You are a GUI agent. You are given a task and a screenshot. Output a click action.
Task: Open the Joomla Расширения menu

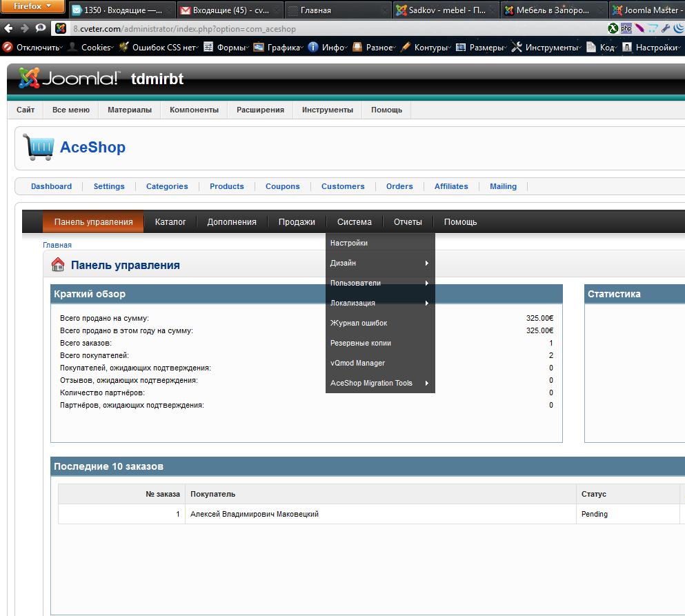click(x=260, y=110)
